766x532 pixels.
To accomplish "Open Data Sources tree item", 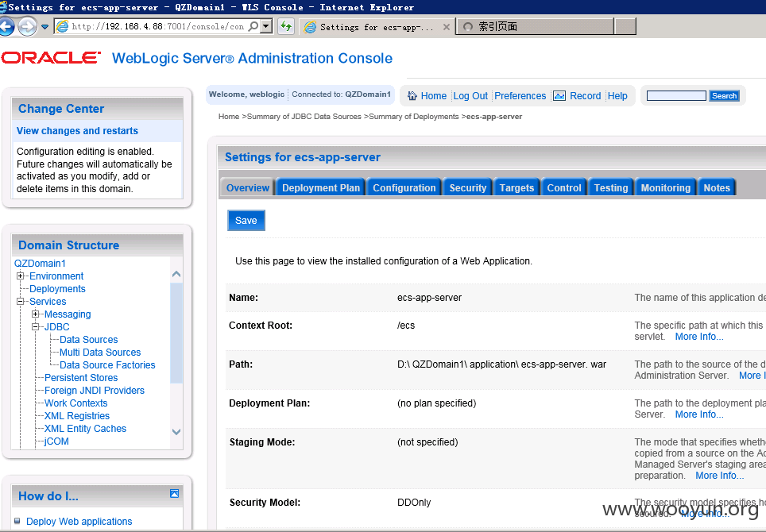I will click(88, 340).
